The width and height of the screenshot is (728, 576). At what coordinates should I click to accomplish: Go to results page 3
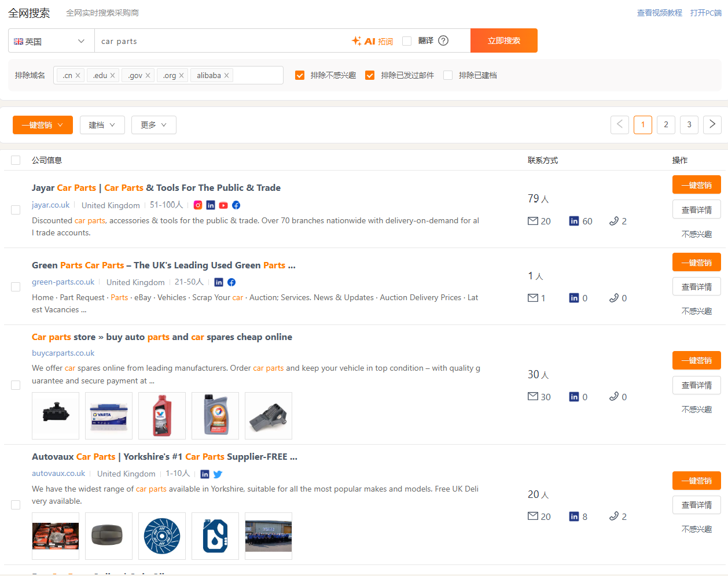pyautogui.click(x=689, y=125)
